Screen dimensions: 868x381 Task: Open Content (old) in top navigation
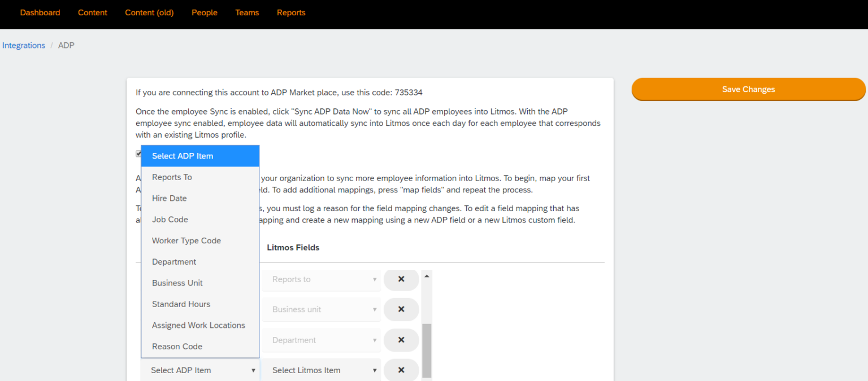coord(149,12)
